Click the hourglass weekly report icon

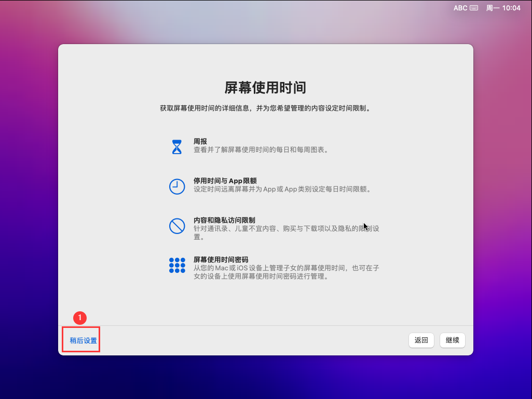tap(177, 147)
